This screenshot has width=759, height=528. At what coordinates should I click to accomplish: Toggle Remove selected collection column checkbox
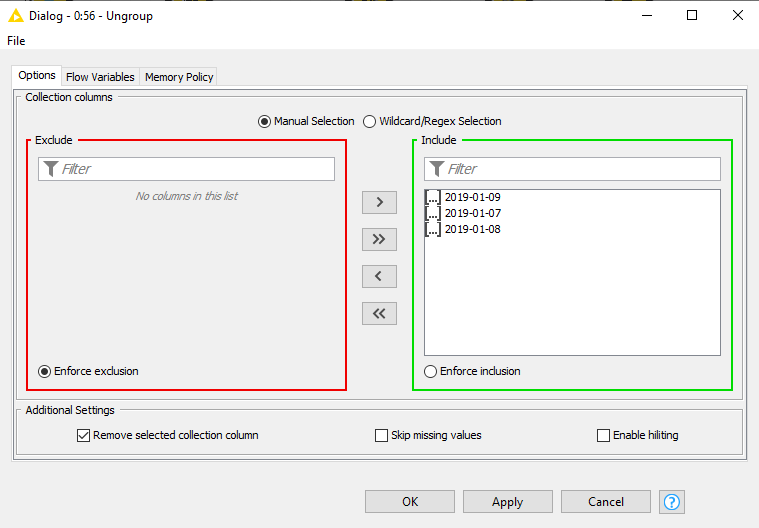click(x=83, y=435)
